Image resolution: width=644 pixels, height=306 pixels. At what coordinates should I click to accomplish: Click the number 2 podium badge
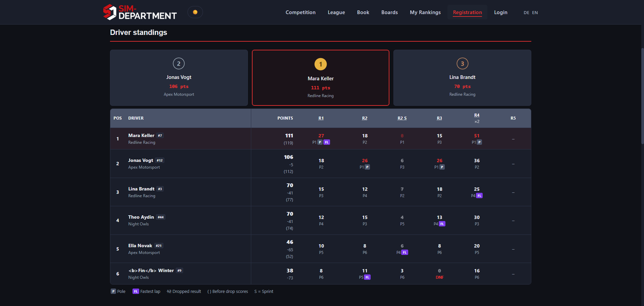tap(179, 63)
